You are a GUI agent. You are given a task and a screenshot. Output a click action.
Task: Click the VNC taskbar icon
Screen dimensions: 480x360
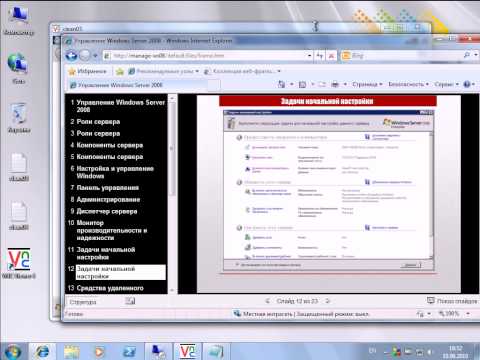(187, 352)
